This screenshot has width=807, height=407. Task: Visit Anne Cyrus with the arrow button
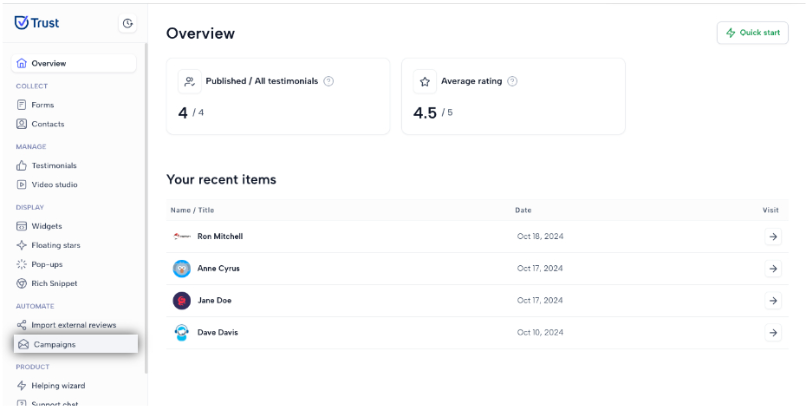pyautogui.click(x=773, y=269)
